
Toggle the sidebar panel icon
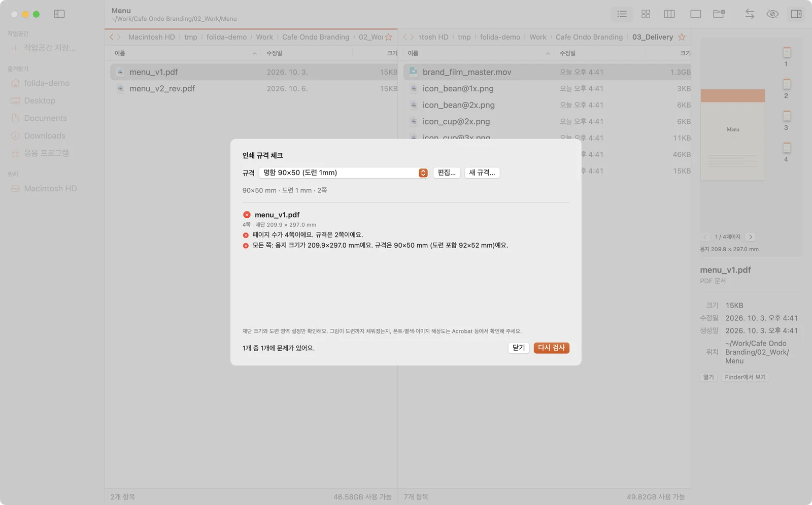[x=59, y=14]
